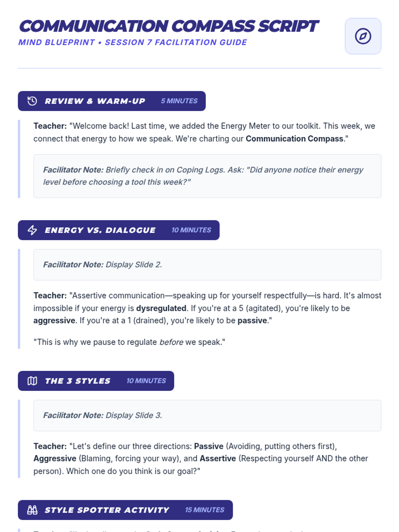Click the bold Communication Compass text in teacher script
399x532 pixels.
[x=294, y=139]
